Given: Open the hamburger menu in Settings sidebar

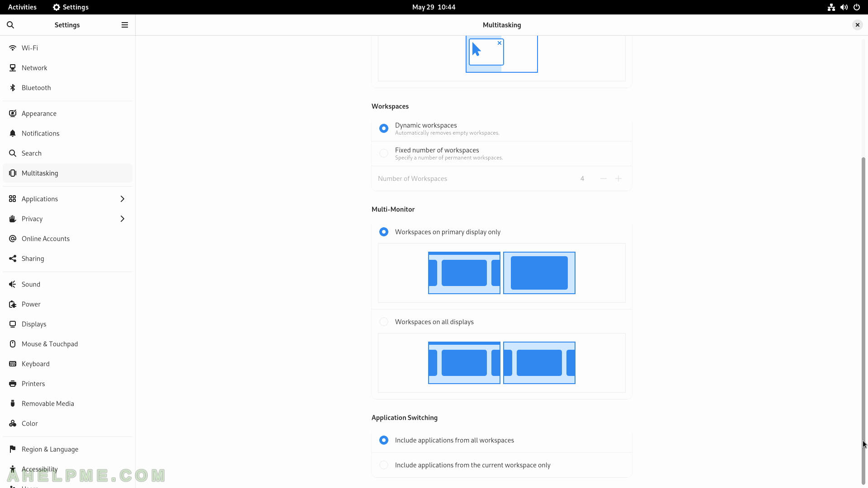Looking at the screenshot, I should [125, 25].
